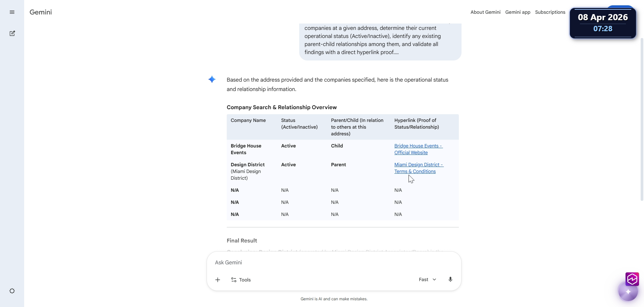Click the Gemini logo text
The height and width of the screenshot is (307, 644).
[41, 12]
